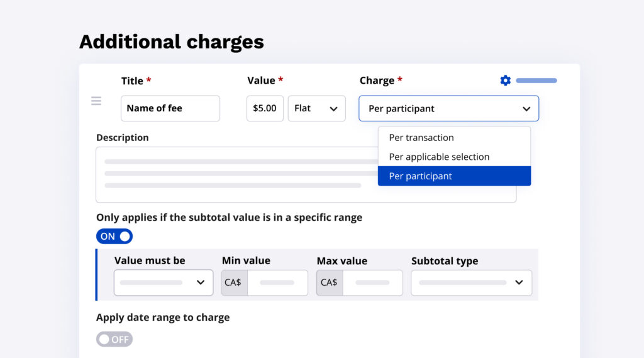Turn off the subtotal range ON toggle
Image resolution: width=644 pixels, height=358 pixels.
[114, 237]
